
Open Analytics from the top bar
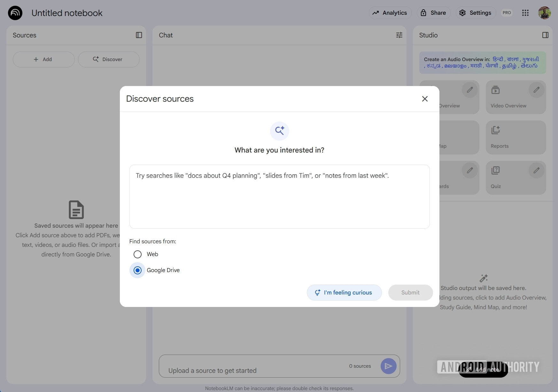coord(390,13)
